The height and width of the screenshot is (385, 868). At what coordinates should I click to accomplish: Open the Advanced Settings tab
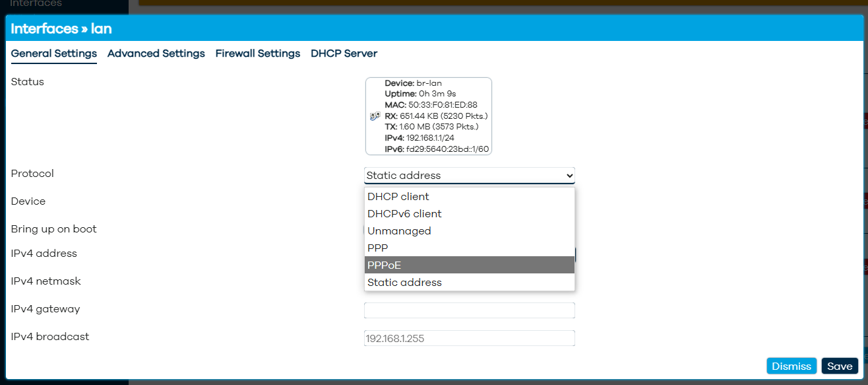click(156, 53)
